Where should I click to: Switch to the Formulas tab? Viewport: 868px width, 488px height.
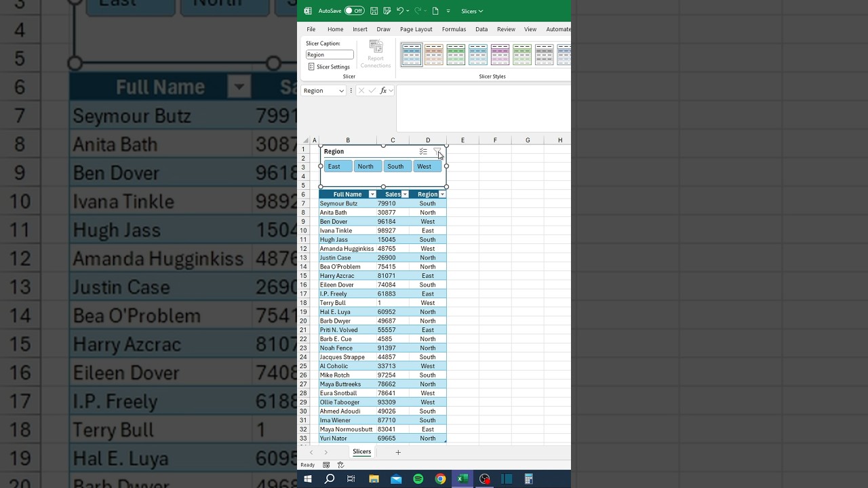(x=454, y=29)
